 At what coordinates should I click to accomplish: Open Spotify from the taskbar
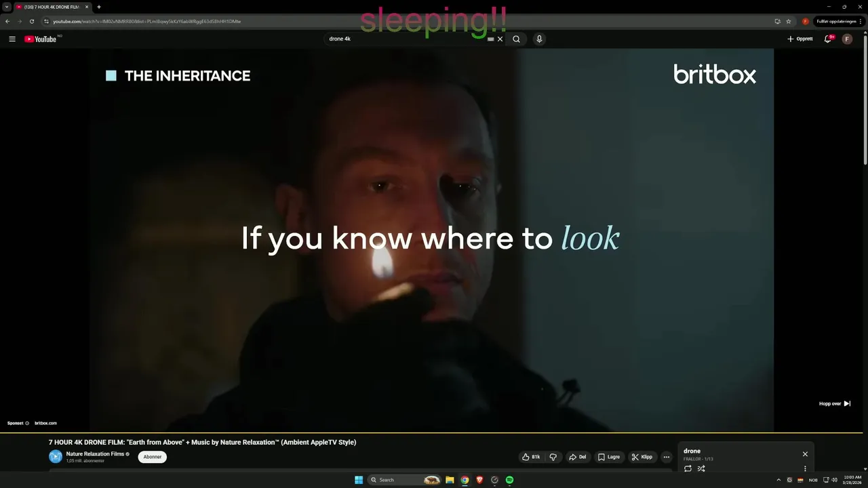point(509,480)
